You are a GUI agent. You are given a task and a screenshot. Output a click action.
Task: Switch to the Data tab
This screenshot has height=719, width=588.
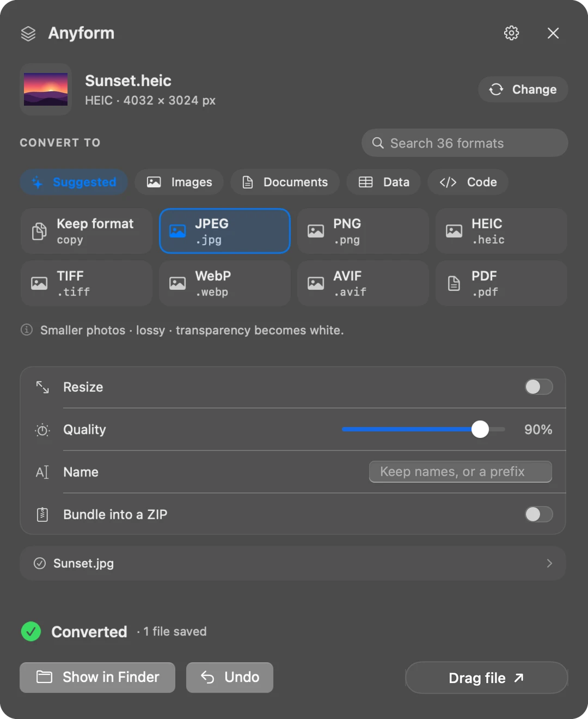383,182
